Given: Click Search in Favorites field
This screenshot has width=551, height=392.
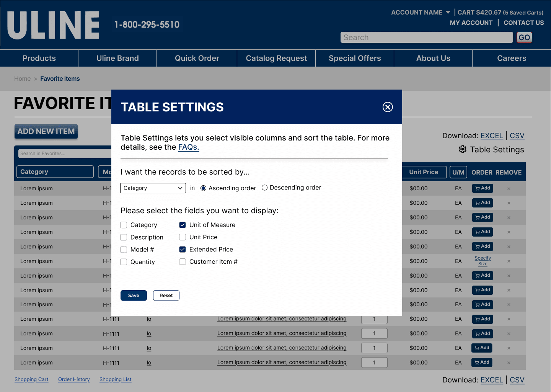Looking at the screenshot, I should pyautogui.click(x=65, y=154).
